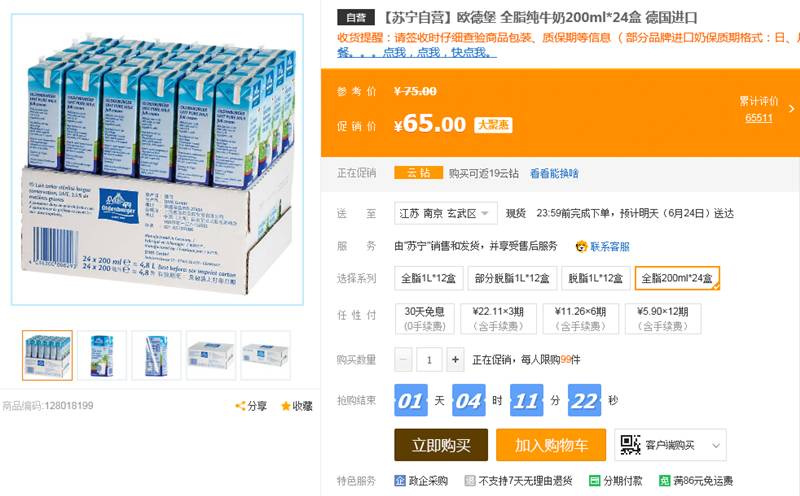Select the 部分脱脂1L*12盒 series option

(512, 278)
